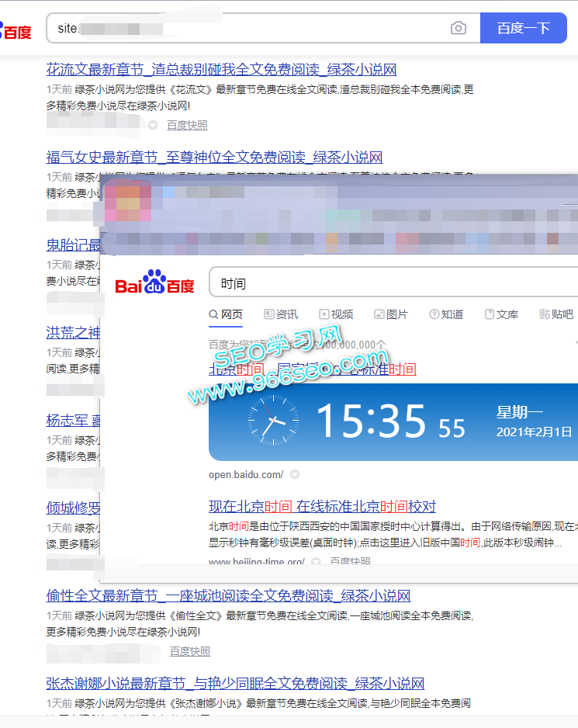Open the 花流文最新章节 result link
This screenshot has width=578, height=728.
point(221,70)
